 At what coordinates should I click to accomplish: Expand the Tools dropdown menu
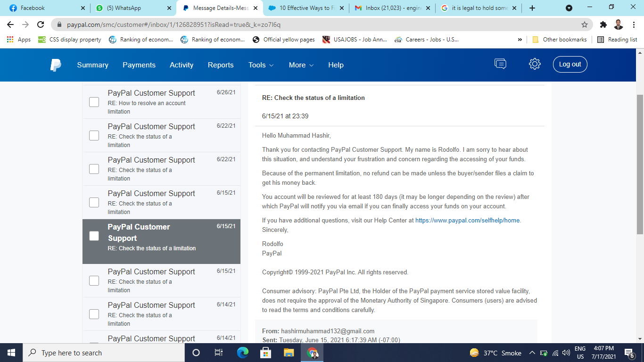261,65
